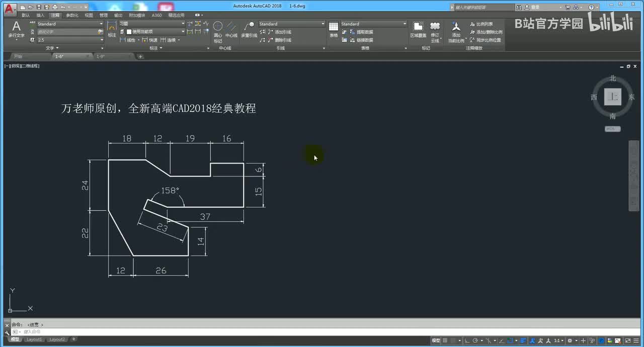Toggle polar tracking in status bar

[475, 340]
